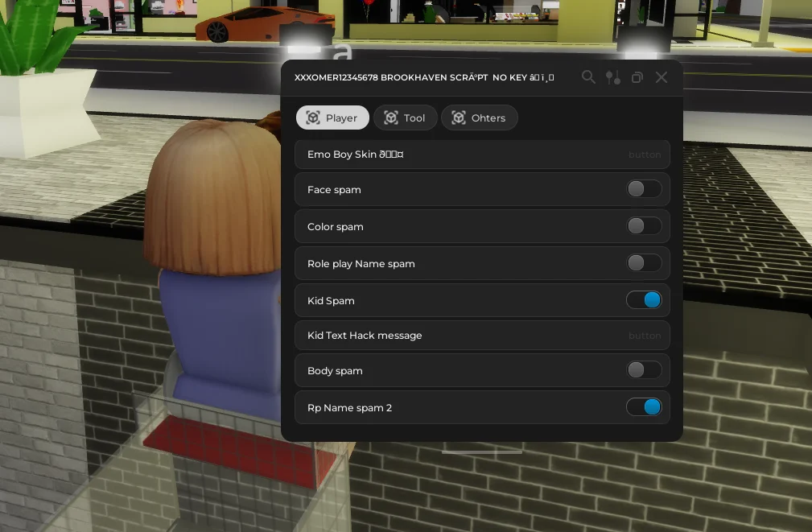Enable the Face spam toggle

point(644,189)
